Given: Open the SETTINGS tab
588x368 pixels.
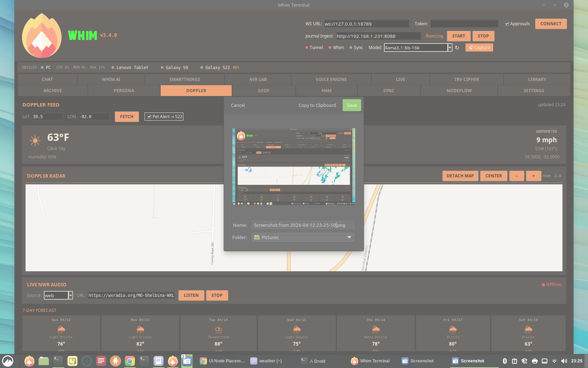Looking at the screenshot, I should [x=534, y=90].
